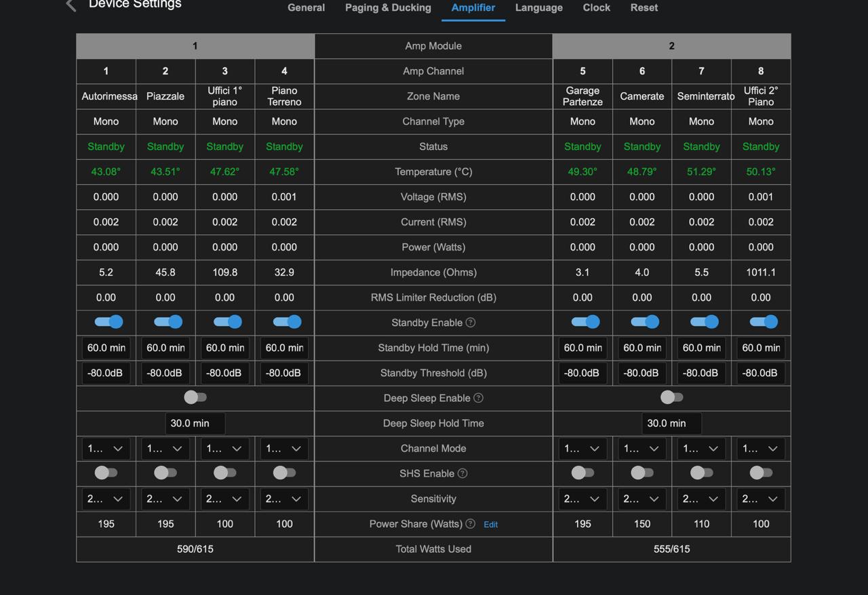Toggle Standby Enable for channel 6 Camerate
Screen dimensions: 868x595
[x=645, y=322]
